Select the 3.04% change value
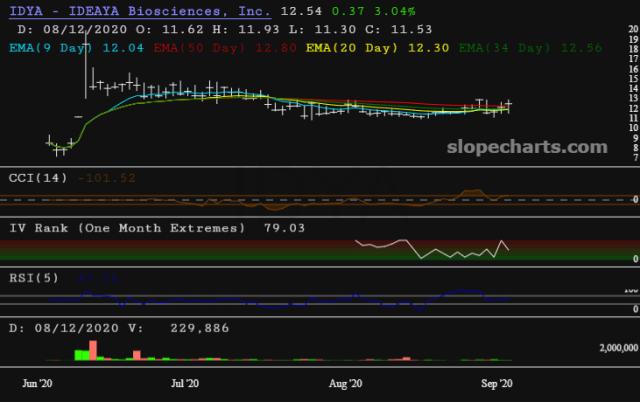The height and width of the screenshot is (402, 640). point(395,11)
